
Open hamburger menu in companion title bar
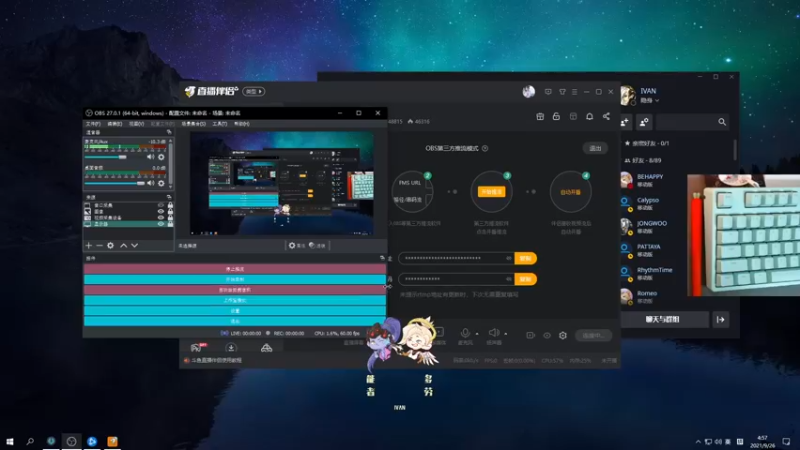[x=574, y=92]
